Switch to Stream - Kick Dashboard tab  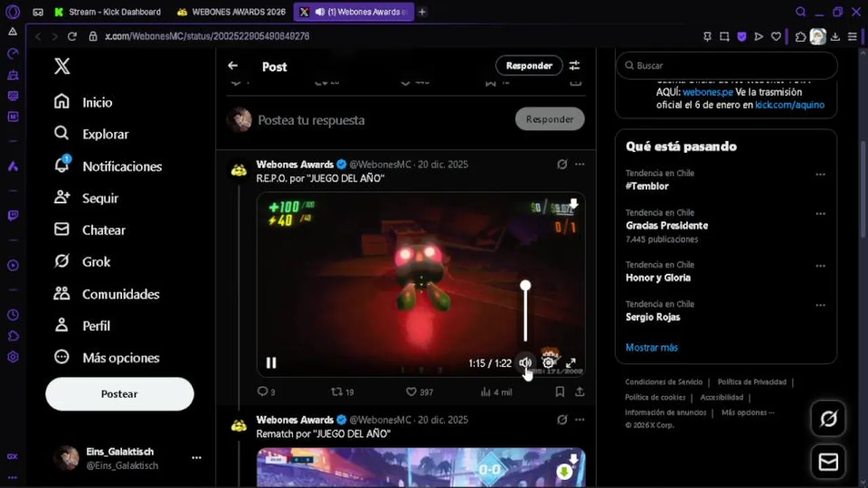pyautogui.click(x=108, y=12)
